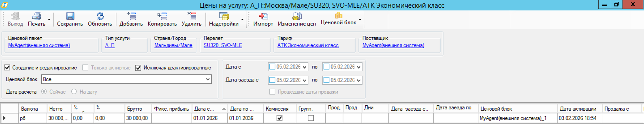Open the Мальдивы/Мале country link

click(x=173, y=45)
